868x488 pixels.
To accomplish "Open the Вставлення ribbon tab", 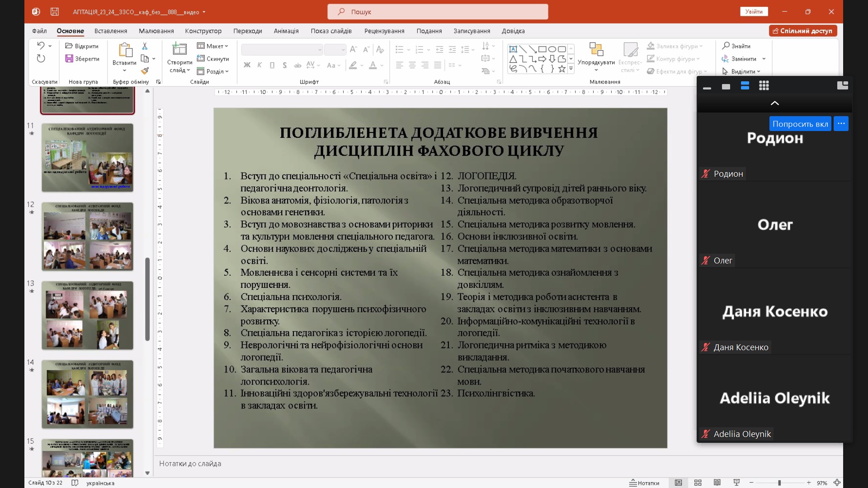I will click(x=111, y=31).
